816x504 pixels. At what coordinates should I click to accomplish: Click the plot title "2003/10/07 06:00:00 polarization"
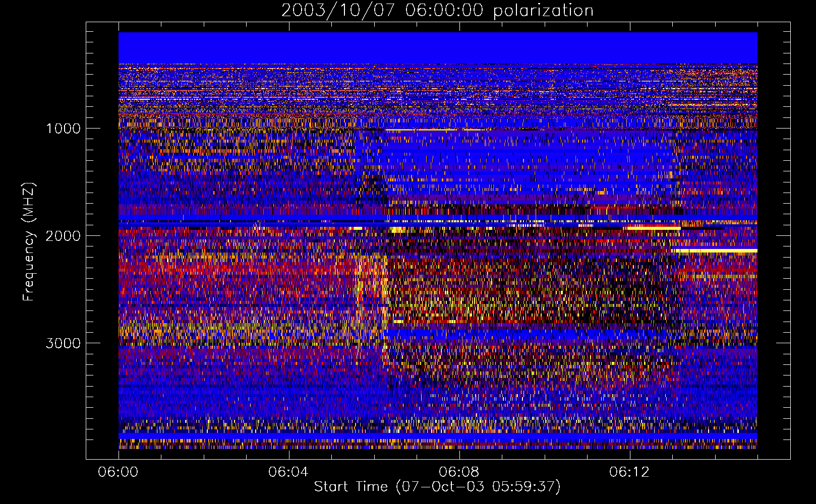(x=437, y=11)
